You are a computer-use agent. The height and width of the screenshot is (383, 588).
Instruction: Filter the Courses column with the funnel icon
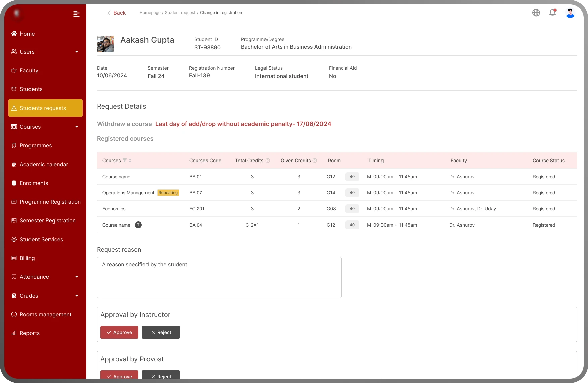coord(125,161)
